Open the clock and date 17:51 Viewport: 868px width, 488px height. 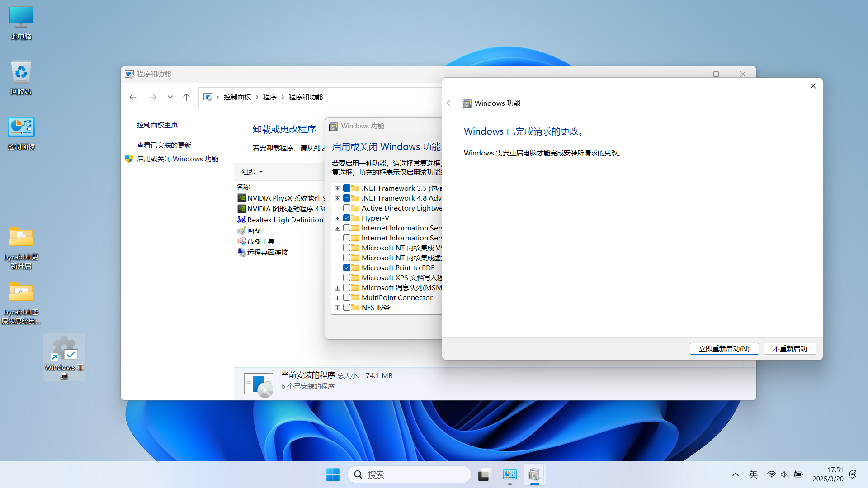click(828, 474)
